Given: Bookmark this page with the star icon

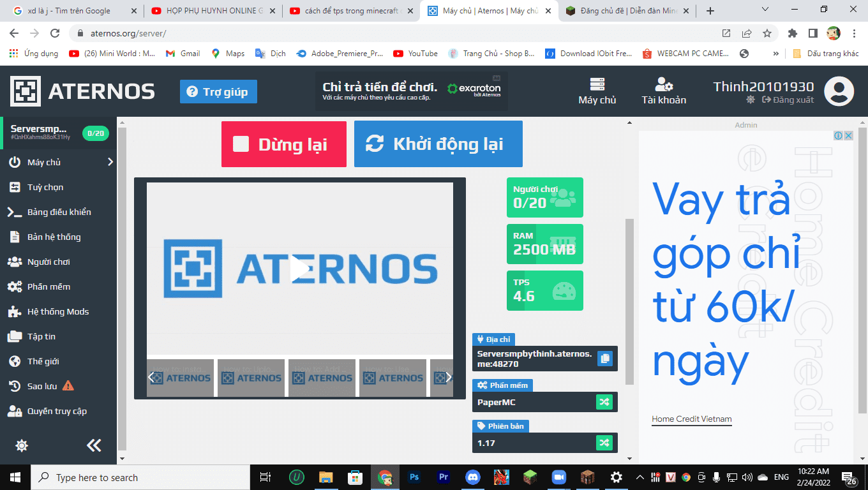Looking at the screenshot, I should (x=767, y=33).
